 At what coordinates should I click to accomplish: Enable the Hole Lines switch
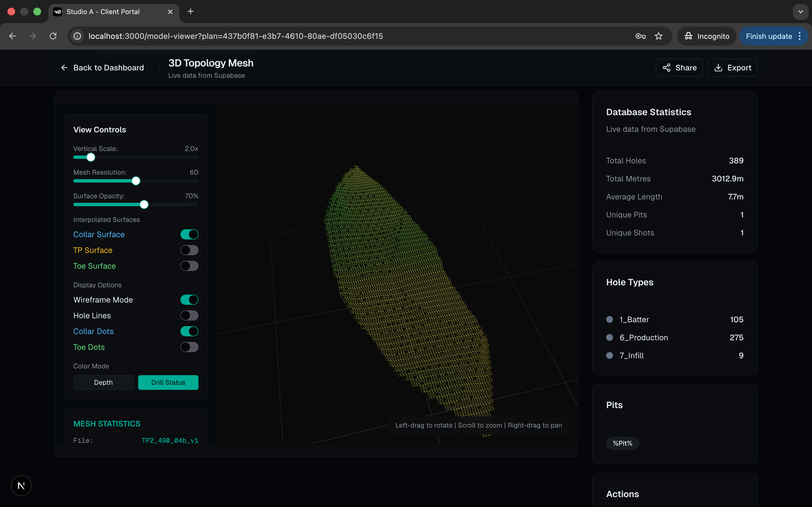[x=189, y=315]
